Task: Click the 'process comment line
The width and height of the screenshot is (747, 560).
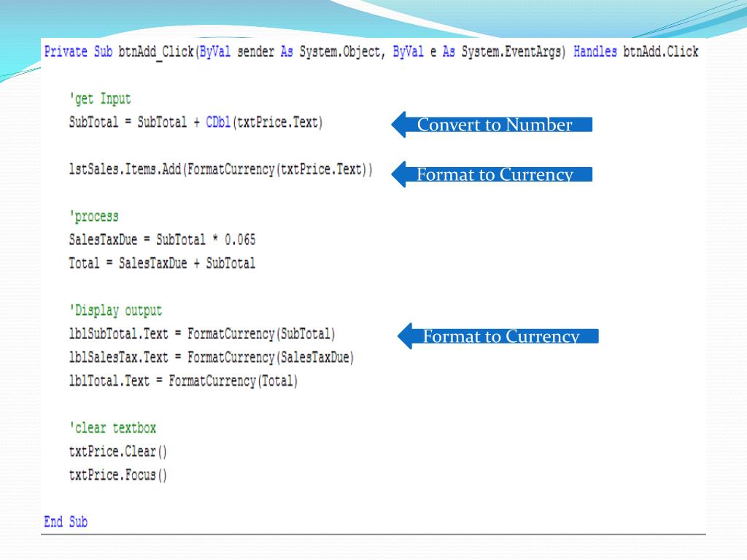Action: coord(94,217)
